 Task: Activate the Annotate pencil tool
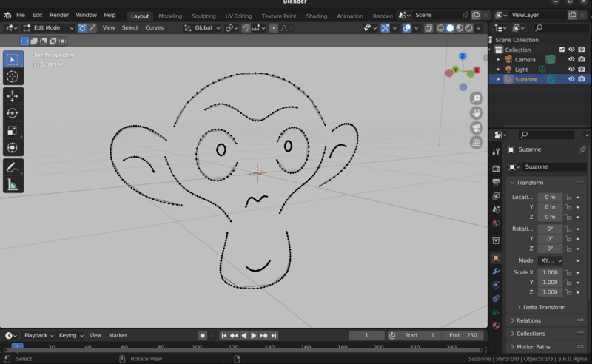click(13, 168)
